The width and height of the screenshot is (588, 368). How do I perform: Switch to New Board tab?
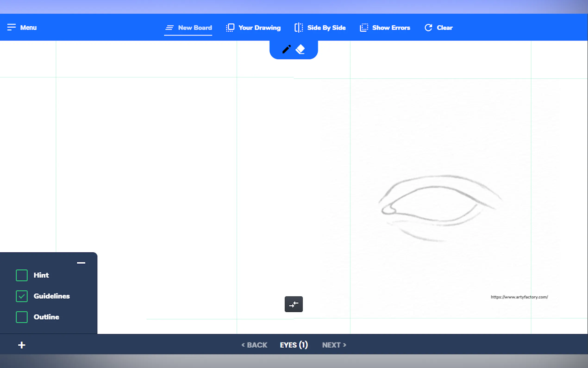[195, 28]
